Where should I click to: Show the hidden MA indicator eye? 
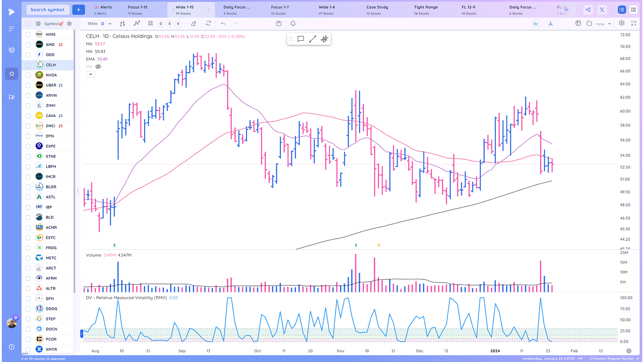98,66
